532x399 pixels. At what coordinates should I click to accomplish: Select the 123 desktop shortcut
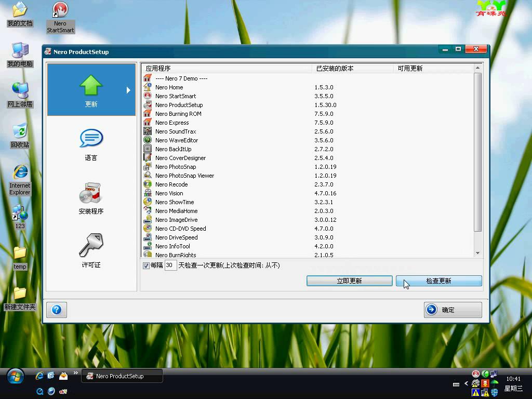[20, 217]
